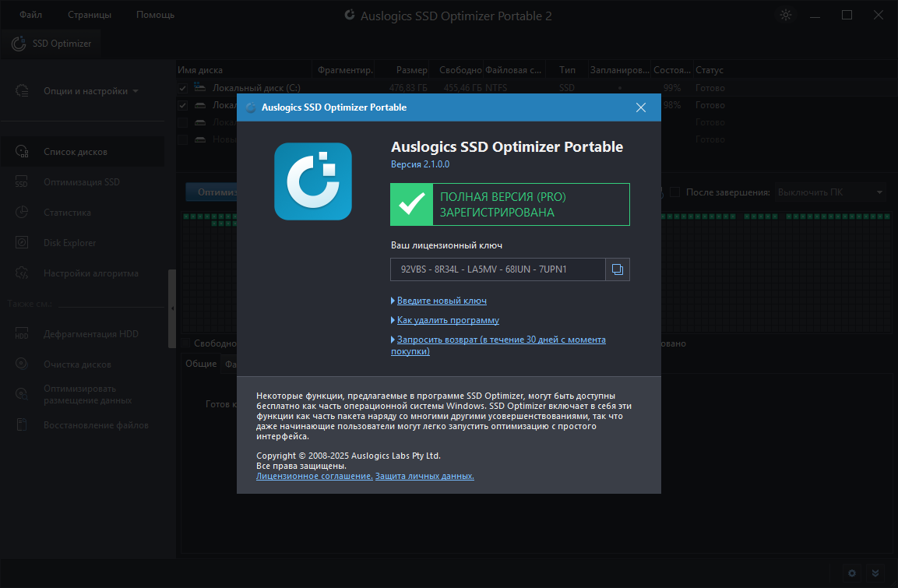Open the Страницы menu

coord(90,15)
